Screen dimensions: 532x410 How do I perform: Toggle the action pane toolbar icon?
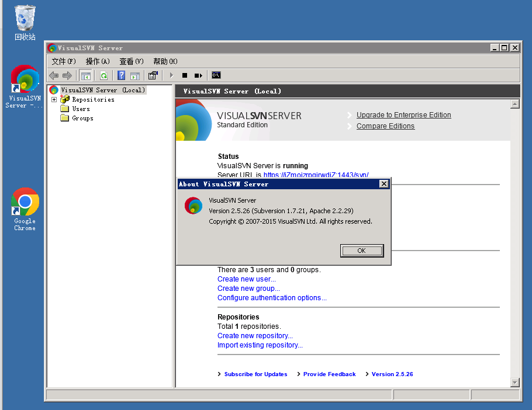135,75
